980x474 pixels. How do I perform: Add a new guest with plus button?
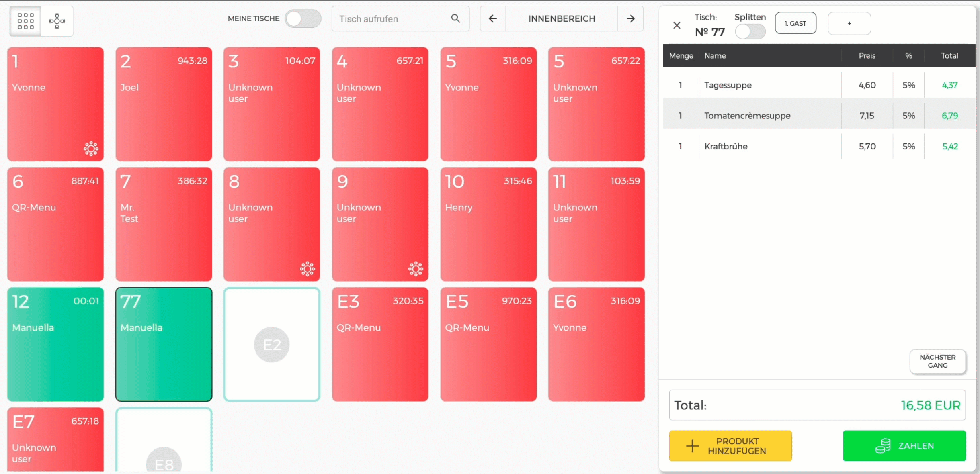(x=849, y=23)
